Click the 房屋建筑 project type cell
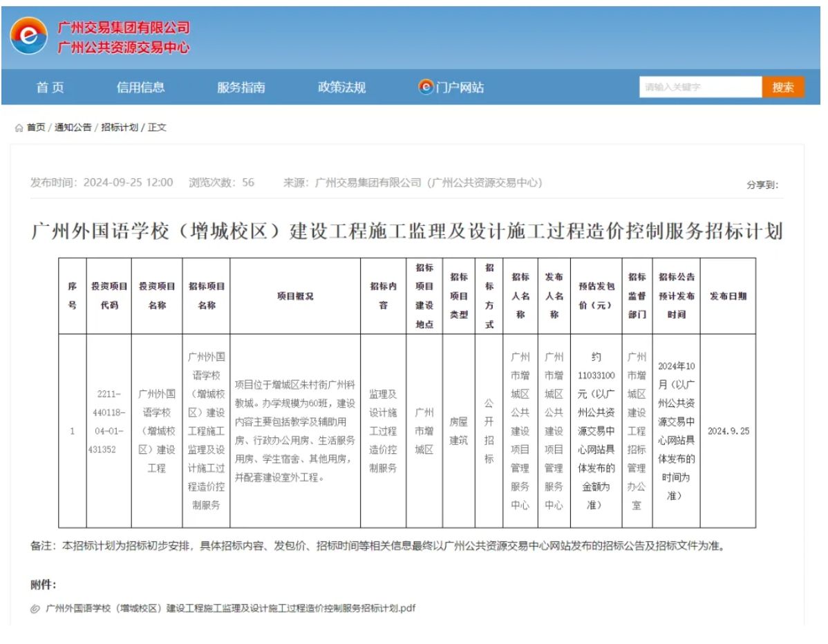 pyautogui.click(x=459, y=430)
